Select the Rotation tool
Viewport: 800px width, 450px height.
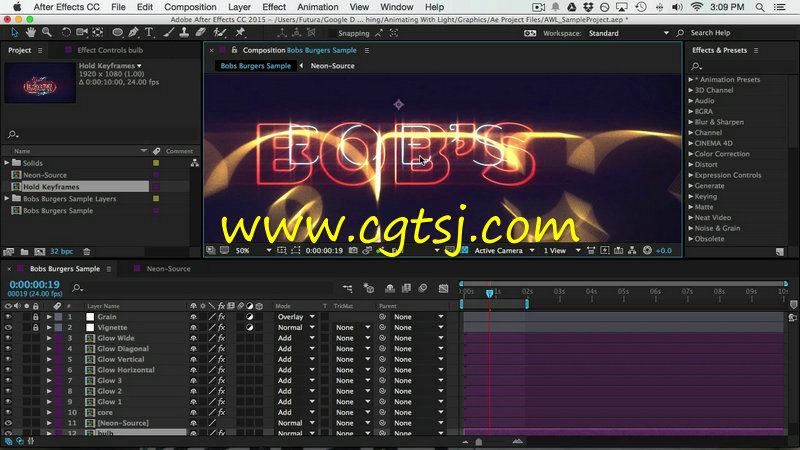pos(66,33)
